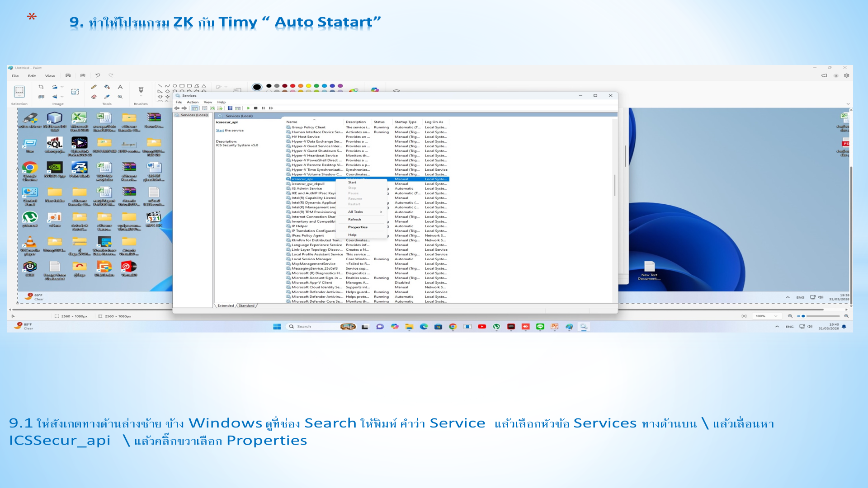Screen dimensions: 868x488
Task: Click the CyberLink PowerDVD desktop icon
Action: click(x=80, y=147)
